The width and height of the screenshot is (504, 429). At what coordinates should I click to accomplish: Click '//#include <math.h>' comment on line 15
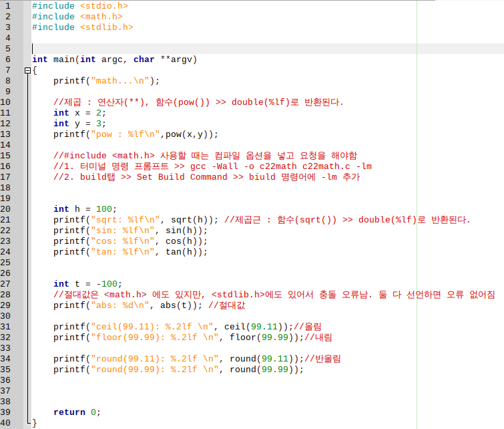coord(205,156)
